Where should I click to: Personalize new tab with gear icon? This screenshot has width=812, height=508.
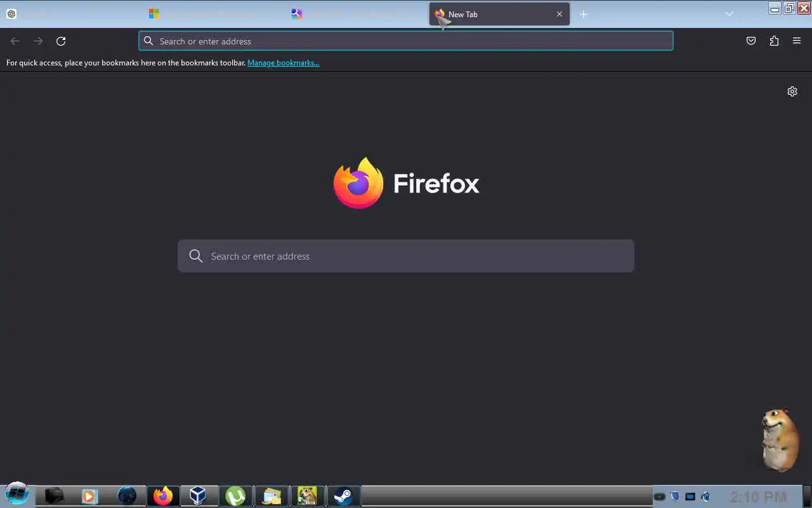[792, 91]
